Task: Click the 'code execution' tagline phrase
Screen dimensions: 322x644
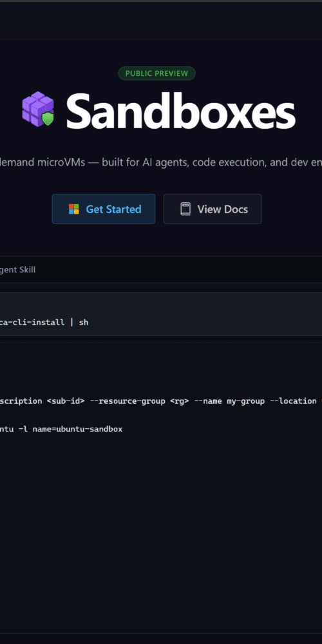Action: click(231, 162)
